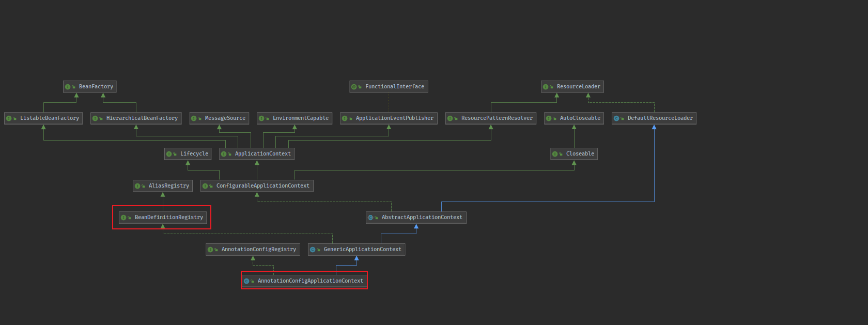Image resolution: width=868 pixels, height=325 pixels.
Task: Click the MessageSource interface node
Action: [x=219, y=118]
